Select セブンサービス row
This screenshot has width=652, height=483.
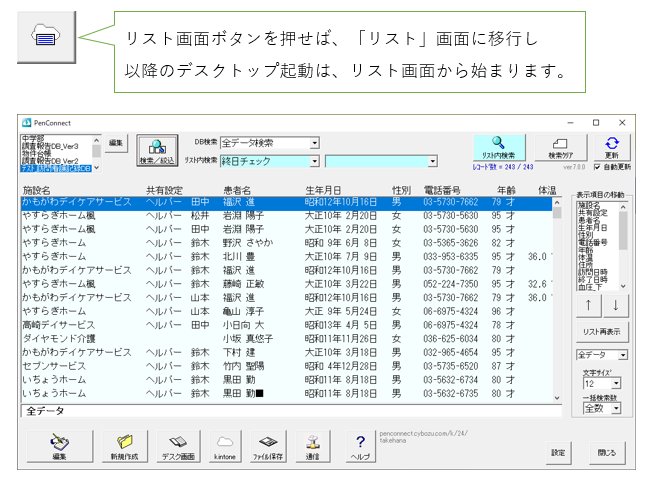(286, 366)
